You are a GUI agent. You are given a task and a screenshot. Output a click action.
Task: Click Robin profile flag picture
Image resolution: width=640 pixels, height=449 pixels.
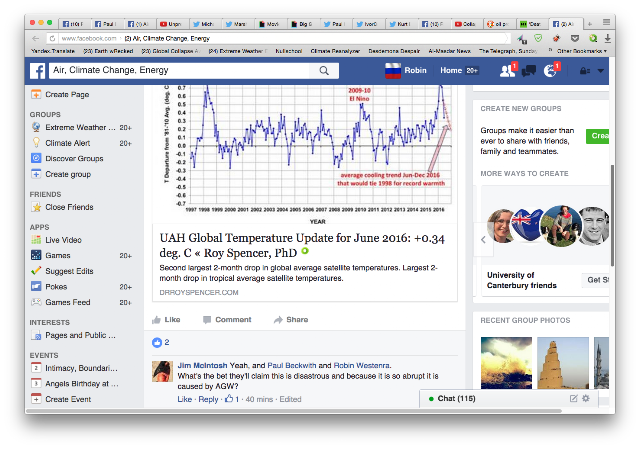(393, 71)
